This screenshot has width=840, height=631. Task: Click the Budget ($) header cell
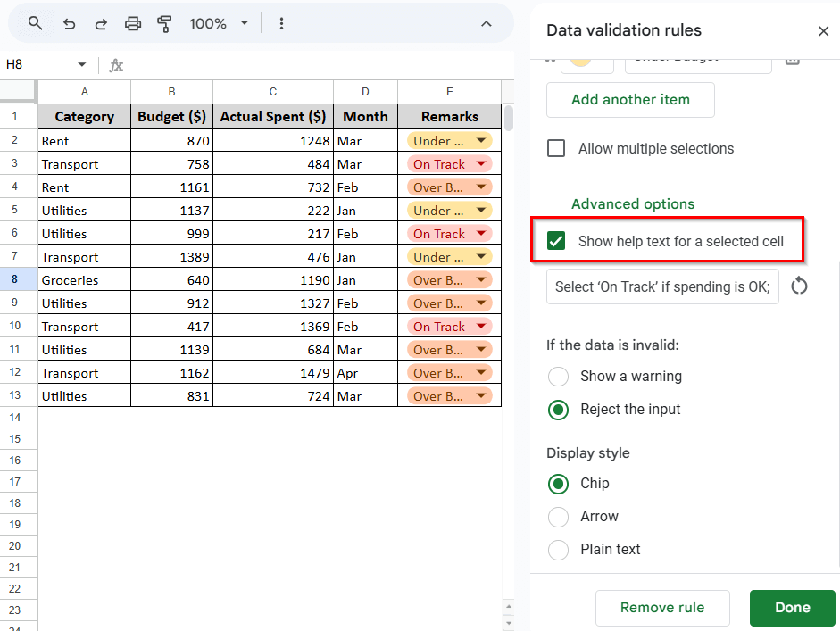pyautogui.click(x=171, y=116)
